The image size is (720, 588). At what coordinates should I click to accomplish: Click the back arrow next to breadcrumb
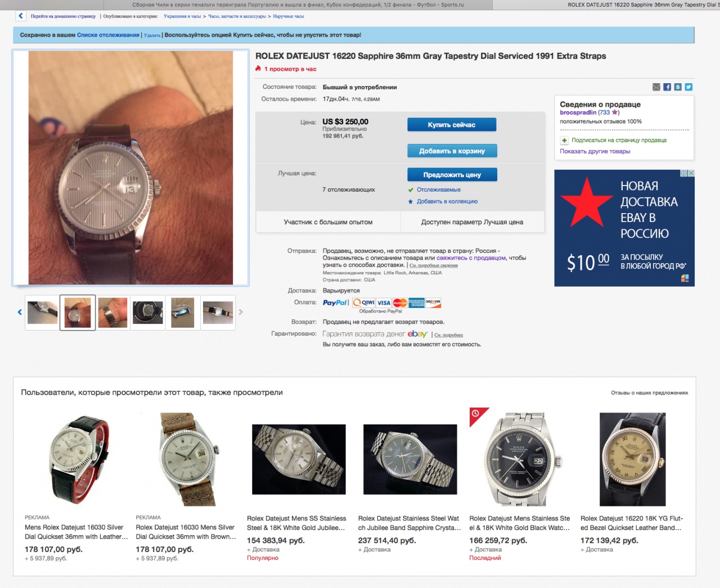pyautogui.click(x=21, y=16)
